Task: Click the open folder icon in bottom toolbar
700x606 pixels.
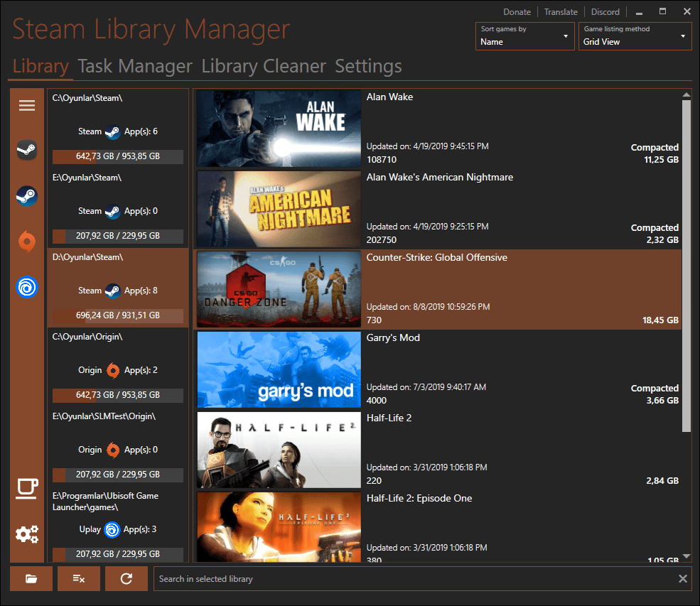Action: (x=31, y=578)
